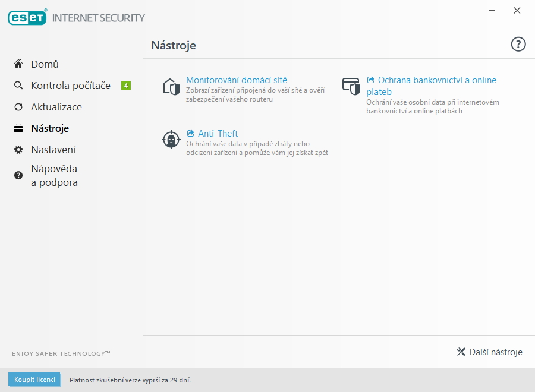Image resolution: width=535 pixels, height=392 pixels.
Task: Click the Nastavení gear icon
Action: (x=18, y=149)
